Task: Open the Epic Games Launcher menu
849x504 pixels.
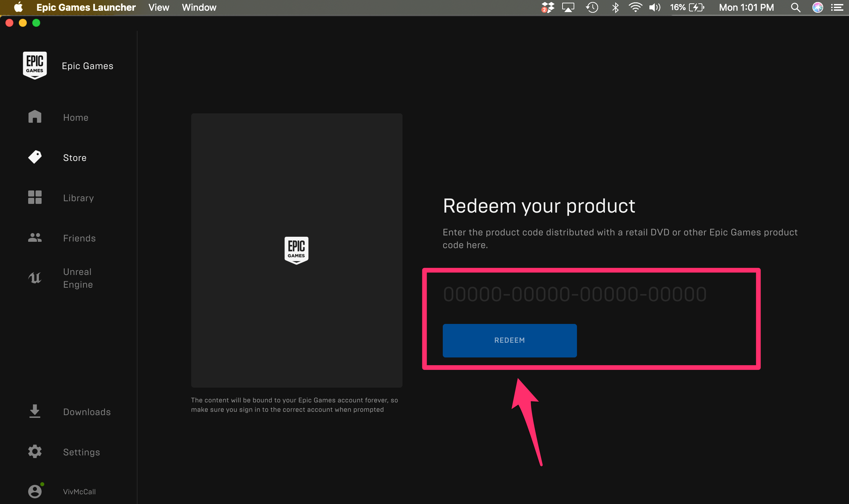Action: [86, 7]
